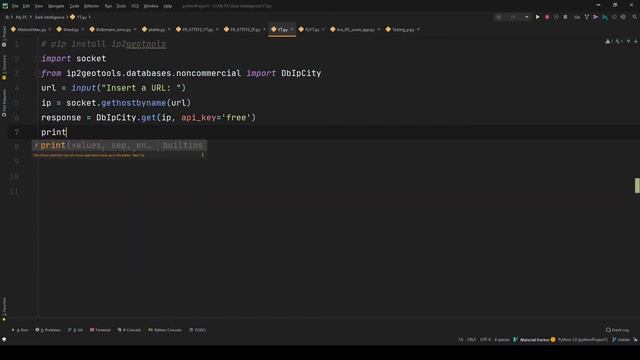Viewport: 640px width, 360px height.
Task: Click on the "Insert a URL: " string
Action: pos(141,88)
